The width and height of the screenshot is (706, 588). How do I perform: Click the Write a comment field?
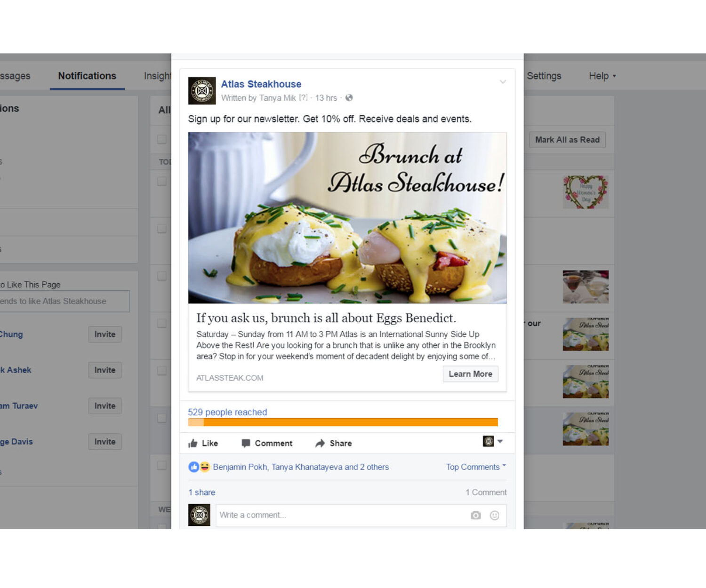tap(361, 515)
